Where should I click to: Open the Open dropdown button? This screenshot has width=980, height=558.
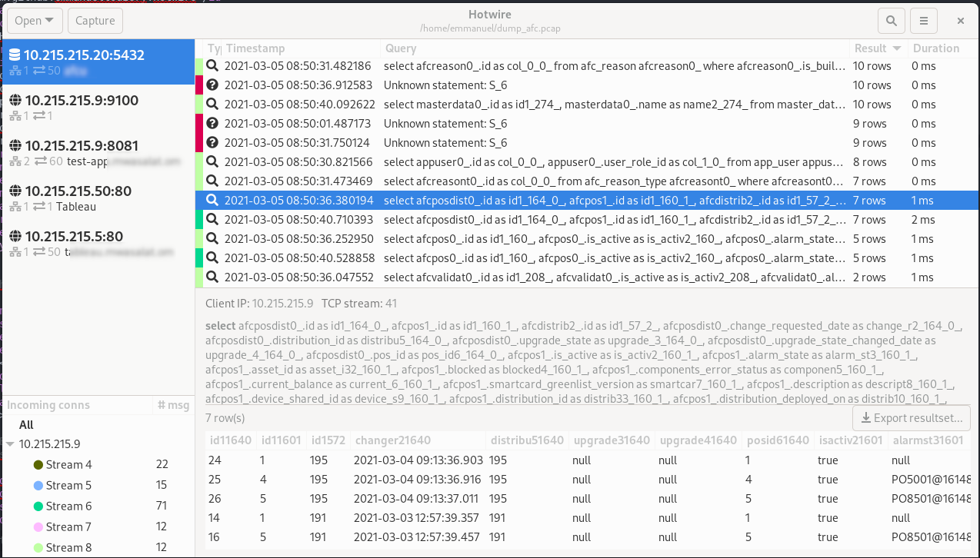[x=34, y=21]
